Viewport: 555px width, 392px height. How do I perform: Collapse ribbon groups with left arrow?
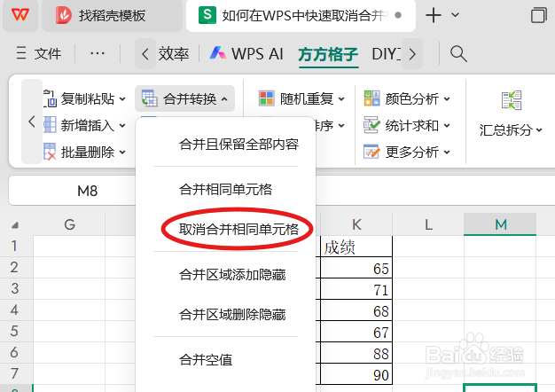coord(32,122)
